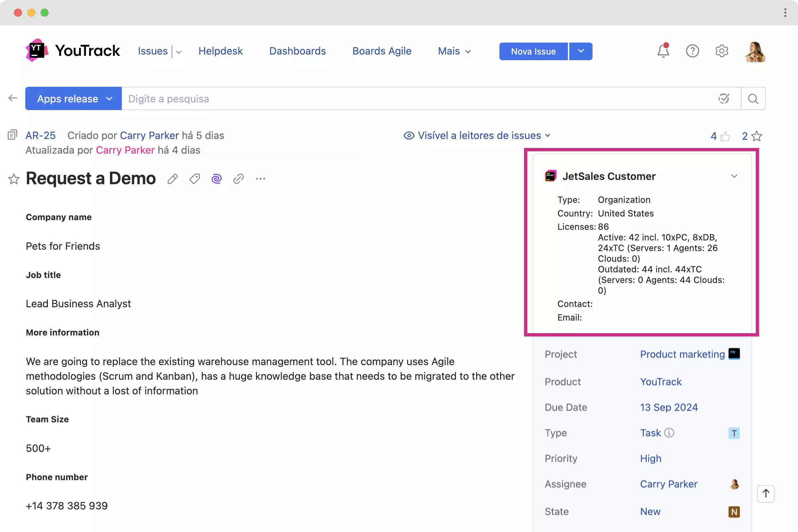Toggle the watcher star with count 2
Viewport: 798px width, 532px height.
(756, 136)
